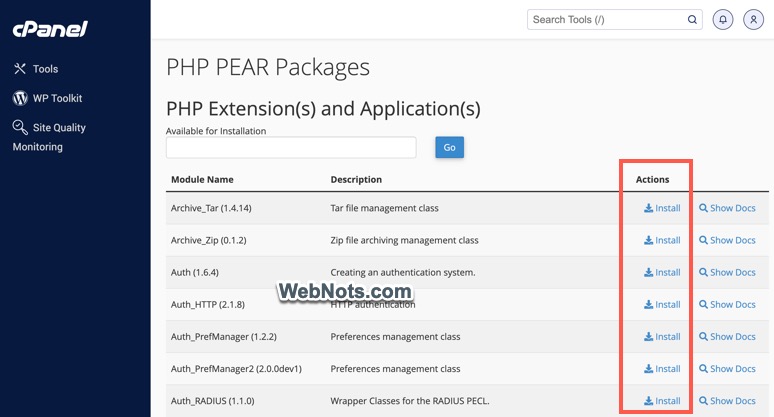Open the notifications bell
774x417 pixels.
click(x=723, y=20)
